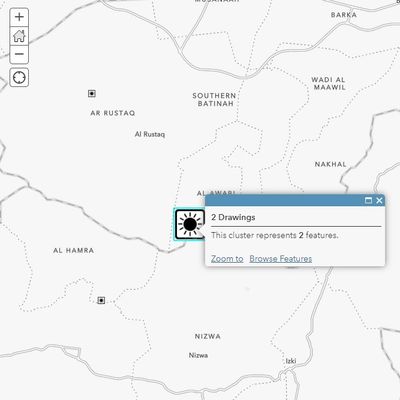Image resolution: width=400 pixels, height=400 pixels.
Task: Zoom in with the plus button
Action: point(19,17)
